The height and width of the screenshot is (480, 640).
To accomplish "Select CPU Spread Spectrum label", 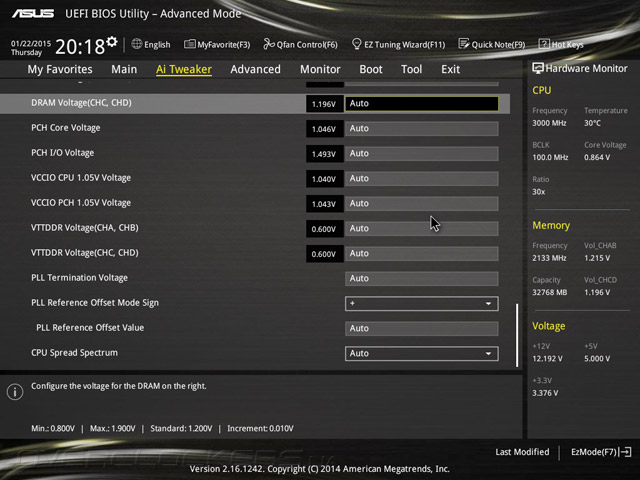I will 74,353.
